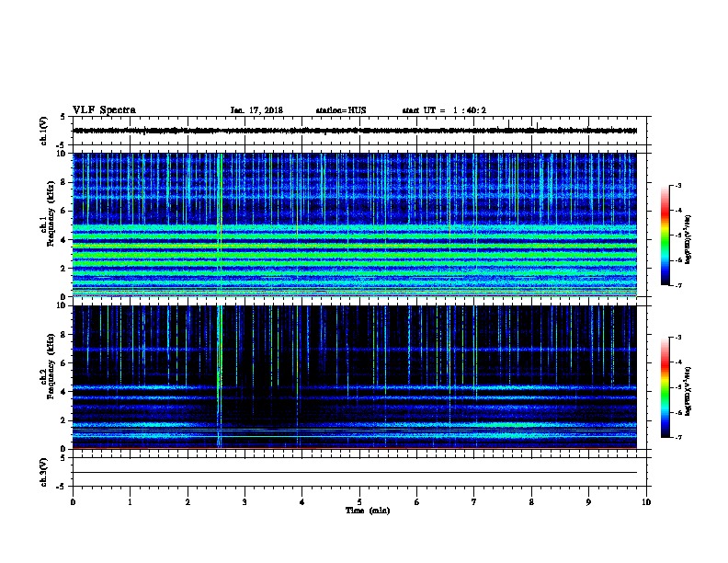728x563 pixels.
Task: Click the ch.1 spectrogram color scale bar
Action: (x=665, y=236)
